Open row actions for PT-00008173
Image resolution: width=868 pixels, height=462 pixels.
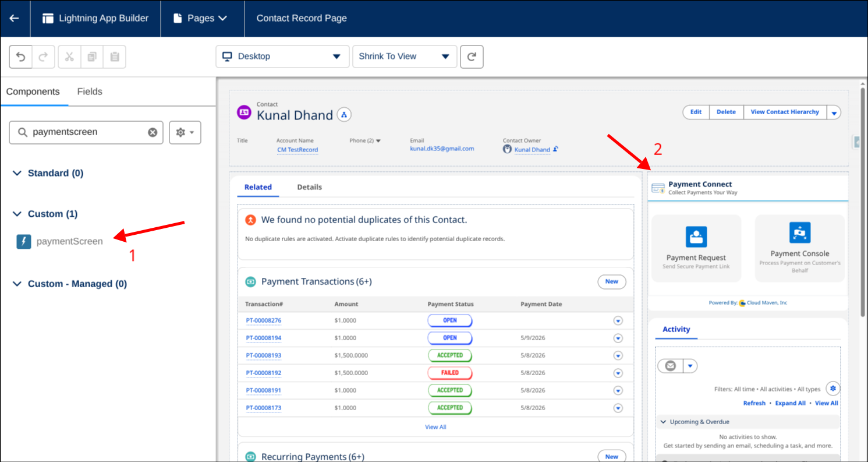[618, 408]
